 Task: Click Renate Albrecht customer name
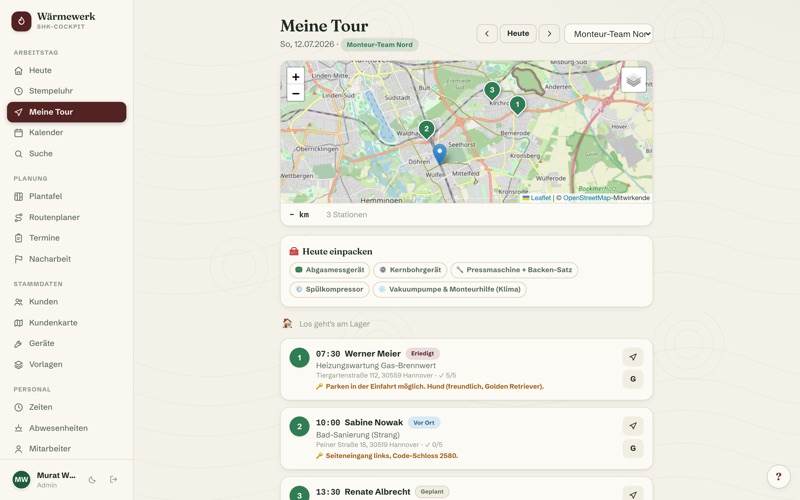pyautogui.click(x=377, y=492)
